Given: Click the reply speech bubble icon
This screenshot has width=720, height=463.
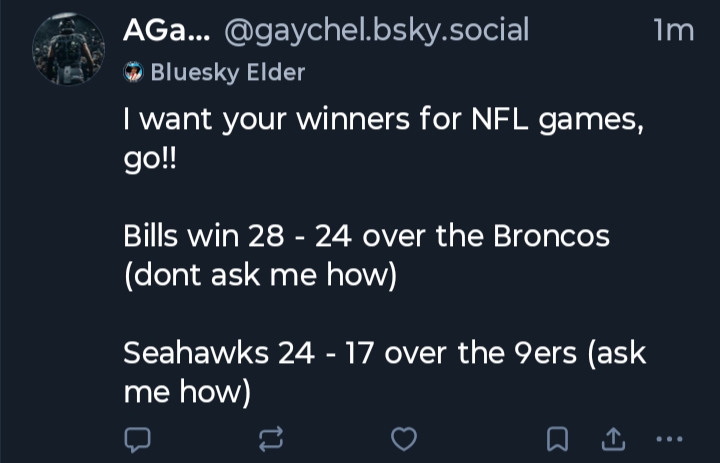Looking at the screenshot, I should [x=137, y=438].
